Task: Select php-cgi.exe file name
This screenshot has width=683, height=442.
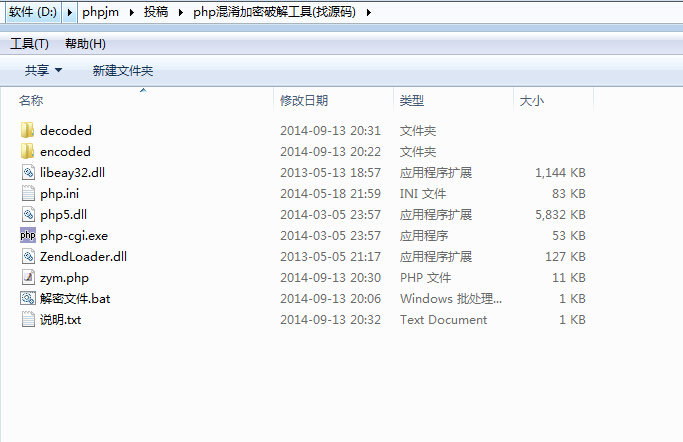Action: pos(74,236)
